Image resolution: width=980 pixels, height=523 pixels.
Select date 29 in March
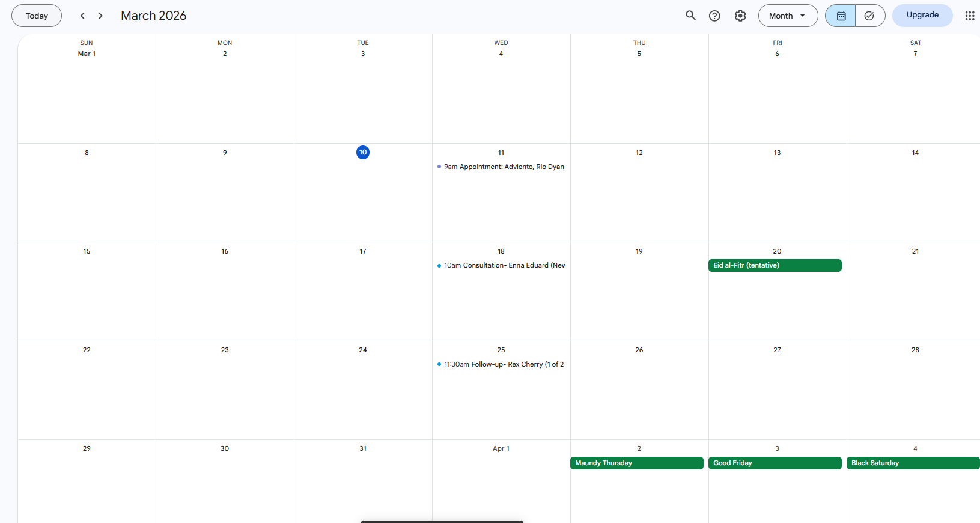[87, 448]
